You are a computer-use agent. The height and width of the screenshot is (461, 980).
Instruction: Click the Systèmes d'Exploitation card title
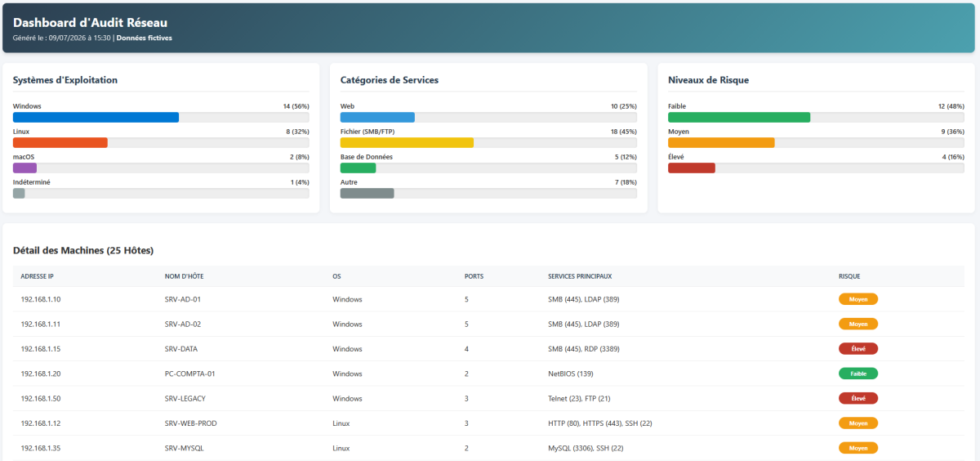coord(65,80)
